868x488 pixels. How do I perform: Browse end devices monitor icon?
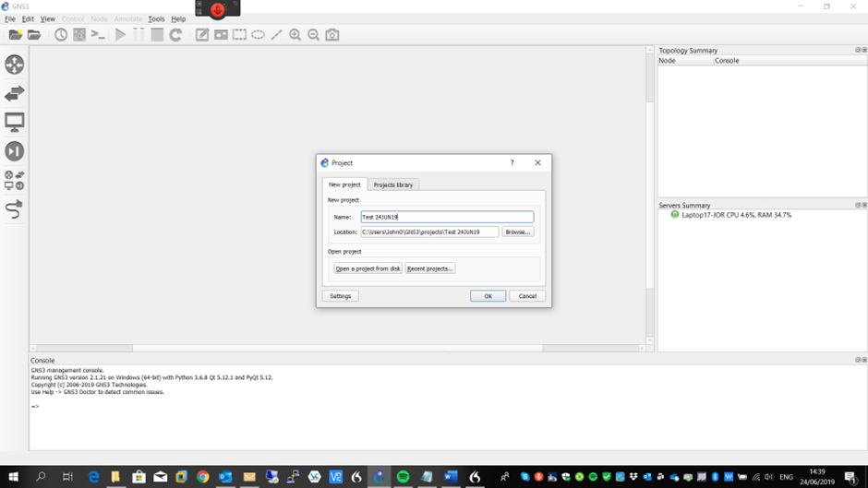point(15,122)
